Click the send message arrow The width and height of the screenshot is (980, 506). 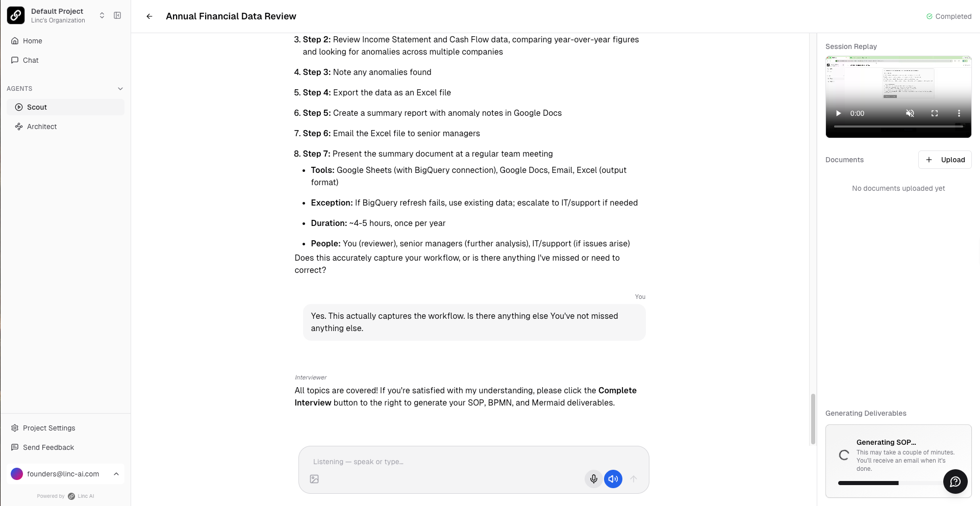point(633,479)
